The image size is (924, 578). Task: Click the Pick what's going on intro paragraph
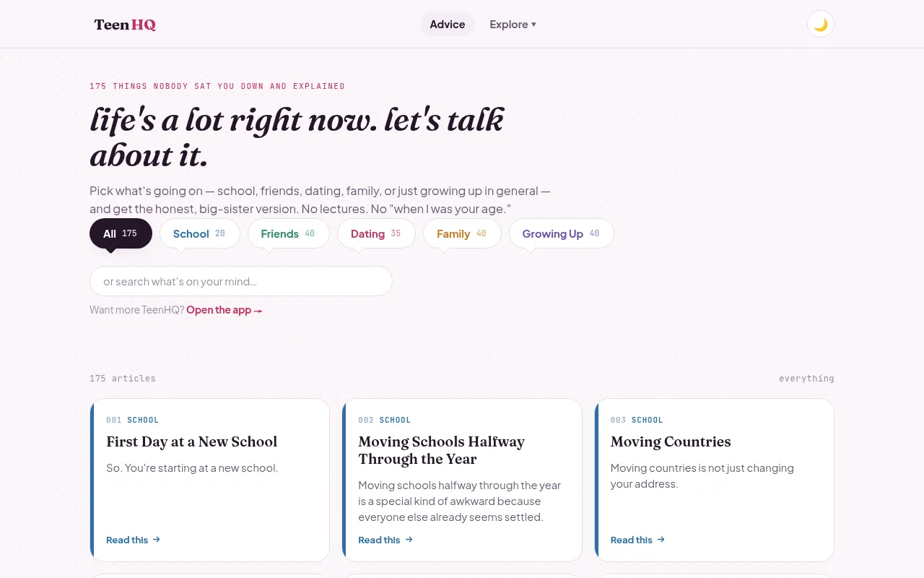pyautogui.click(x=320, y=200)
